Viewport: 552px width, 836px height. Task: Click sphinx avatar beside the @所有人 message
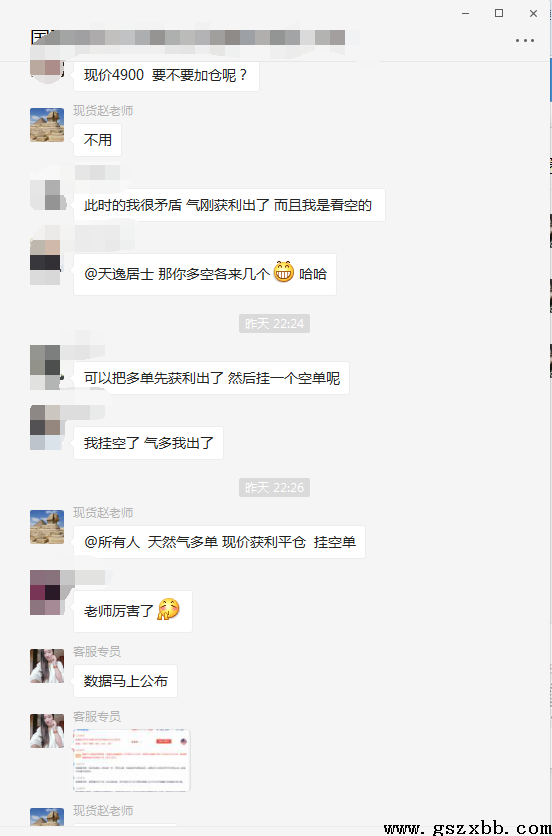pyautogui.click(x=47, y=527)
